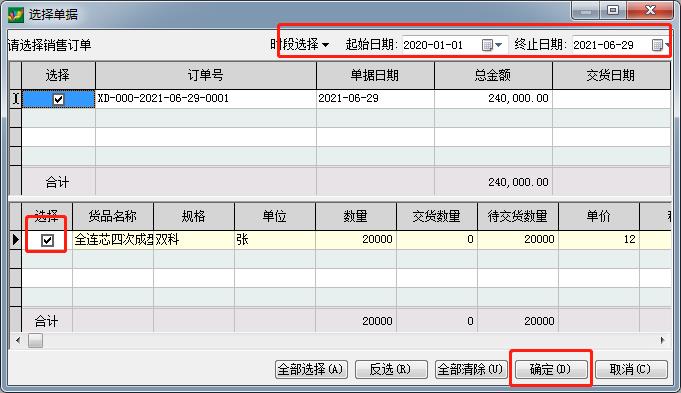This screenshot has height=393, width=681.
Task: Select the order row date cell 2021-06-29
Action: tap(375, 99)
